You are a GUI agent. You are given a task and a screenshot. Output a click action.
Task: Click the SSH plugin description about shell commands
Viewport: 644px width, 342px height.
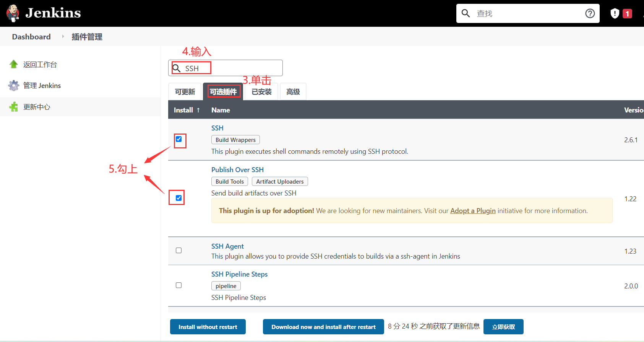click(x=310, y=151)
